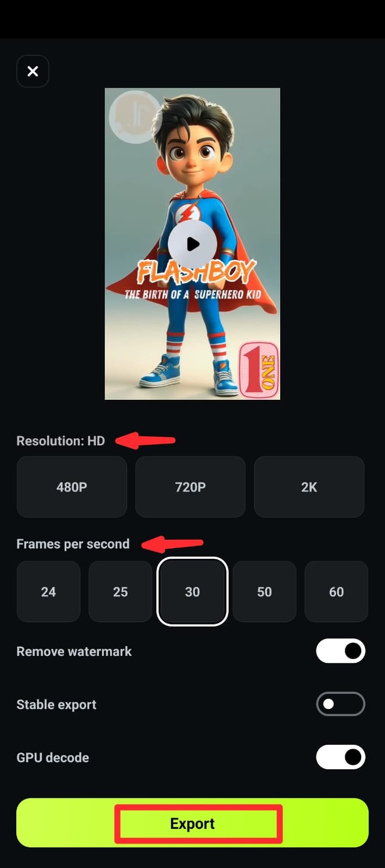Choose 720P resolution option

pyautogui.click(x=190, y=487)
